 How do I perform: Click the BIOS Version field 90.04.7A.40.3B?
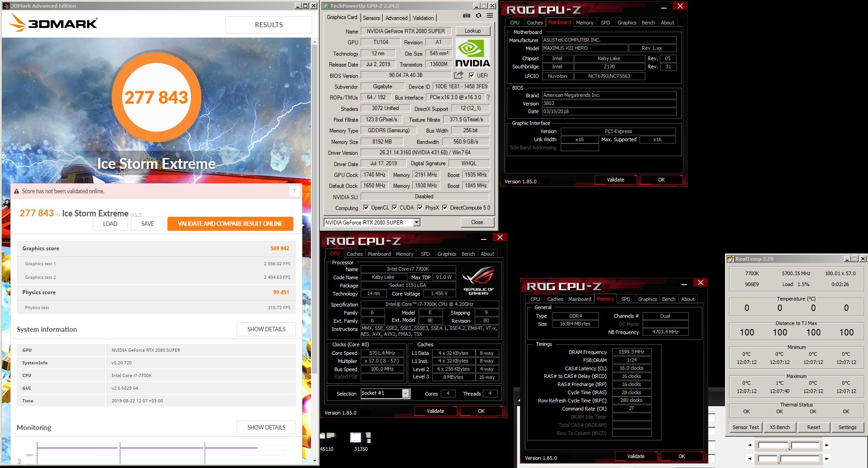click(x=405, y=75)
